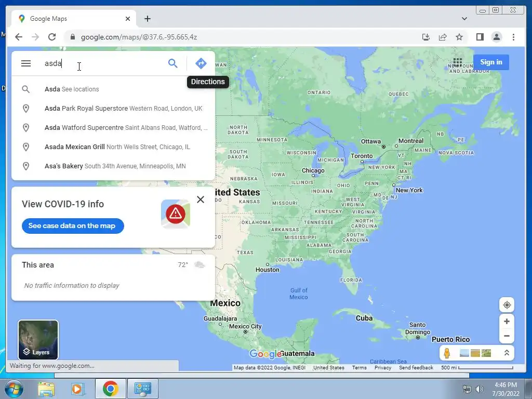Open the control panel taskbar item
532x399 pixels.
[143, 389]
